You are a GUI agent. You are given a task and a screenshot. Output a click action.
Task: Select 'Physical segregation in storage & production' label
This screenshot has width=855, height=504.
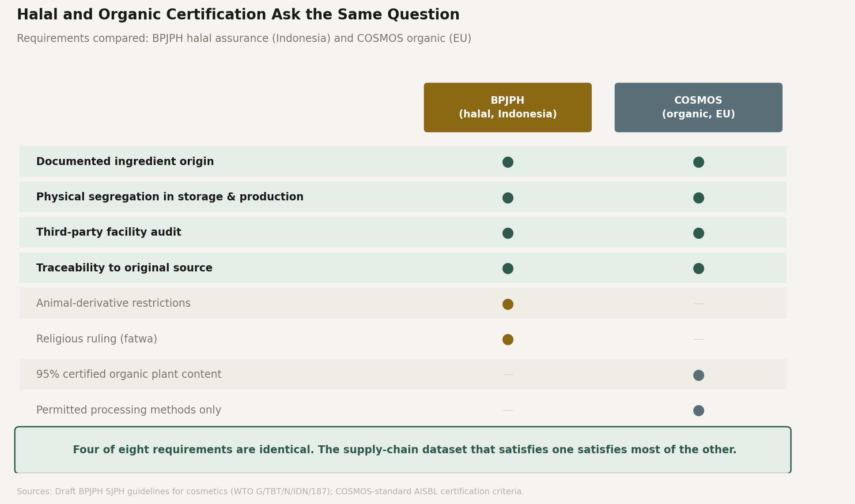coord(170,197)
